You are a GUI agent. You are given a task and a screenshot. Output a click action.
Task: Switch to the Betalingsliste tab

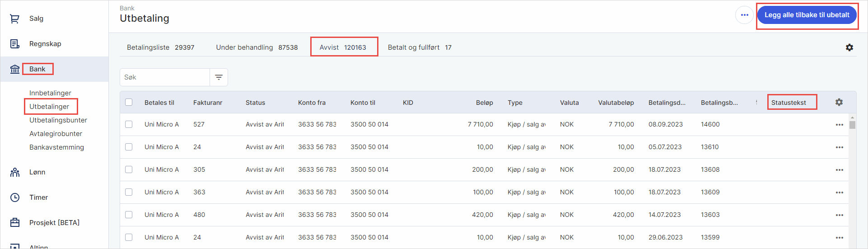point(160,47)
